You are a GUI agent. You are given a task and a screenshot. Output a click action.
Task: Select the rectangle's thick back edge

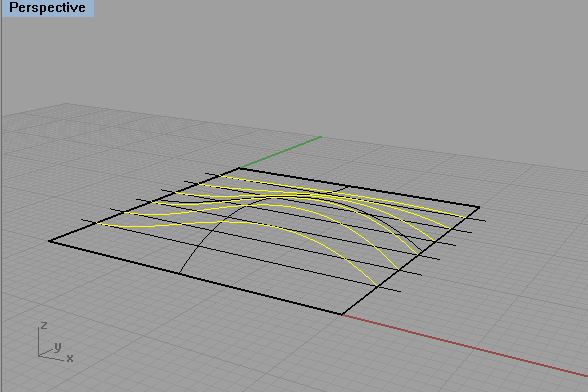pyautogui.click(x=359, y=188)
